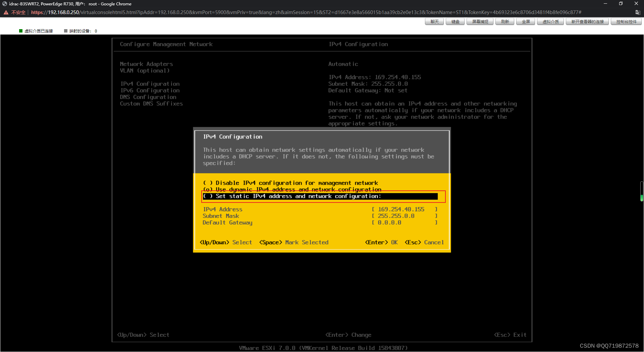Select Disable IPv4 configuration radio option

290,183
